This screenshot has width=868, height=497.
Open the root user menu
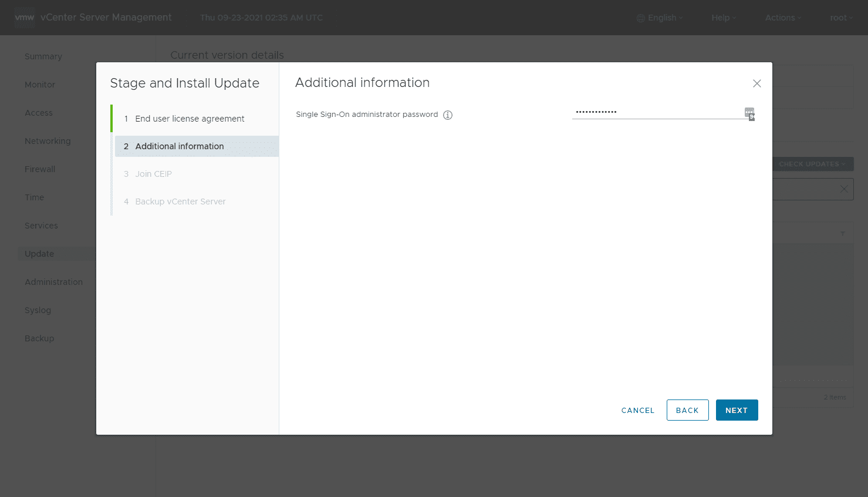tap(840, 18)
